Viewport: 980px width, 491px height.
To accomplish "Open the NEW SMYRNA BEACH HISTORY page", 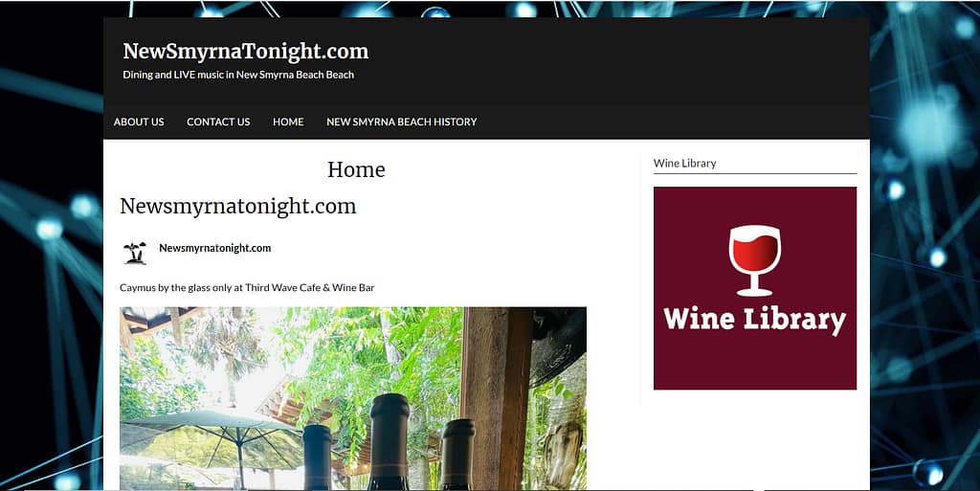I will pyautogui.click(x=401, y=122).
